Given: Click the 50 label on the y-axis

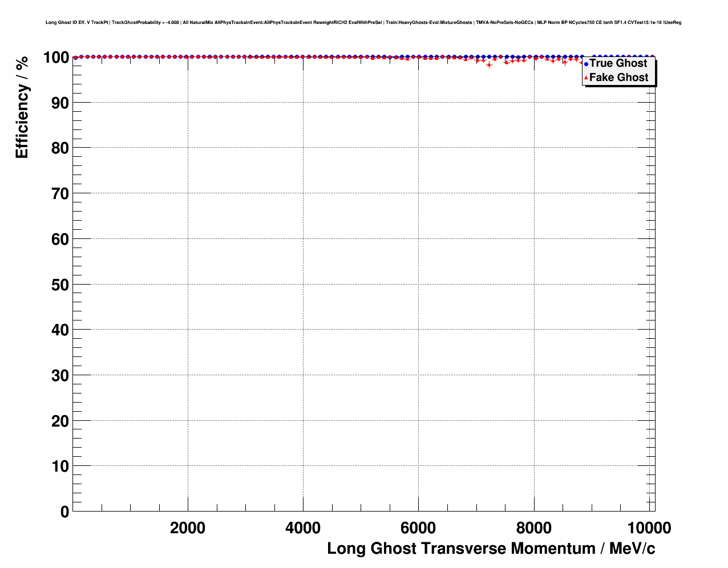Looking at the screenshot, I should click(60, 285).
